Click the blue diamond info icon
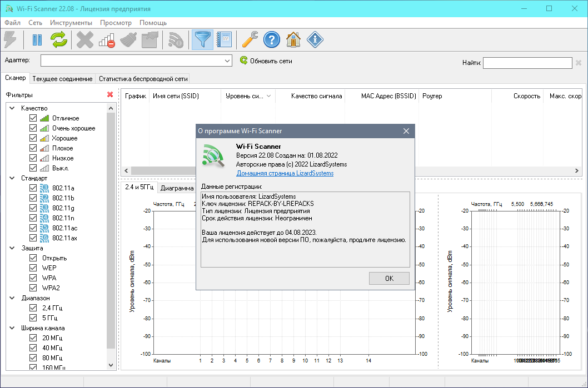Image resolution: width=588 pixels, height=388 pixels. click(x=315, y=39)
